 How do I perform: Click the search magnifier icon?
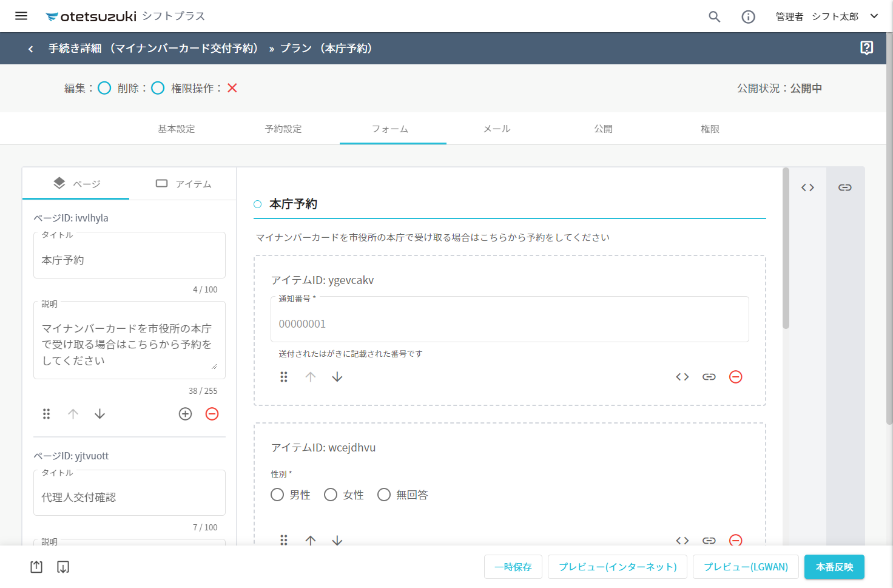coord(715,16)
